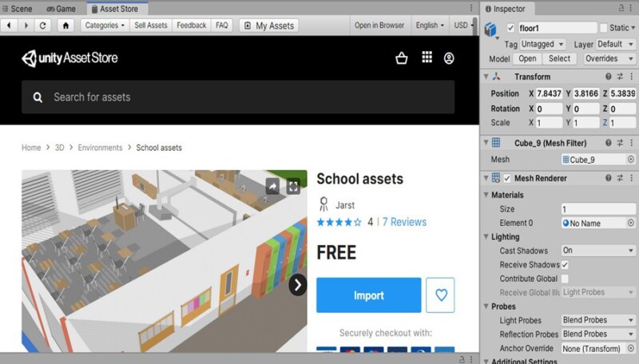Viewport: 639px width, 364px height.
Task: Open Light Probes Blend Probes dropdown
Action: click(x=597, y=320)
